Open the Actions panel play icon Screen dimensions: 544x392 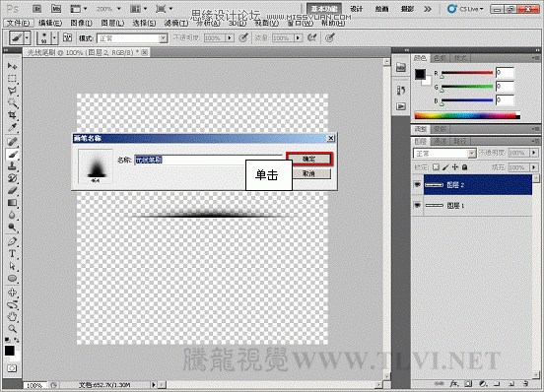click(401, 106)
